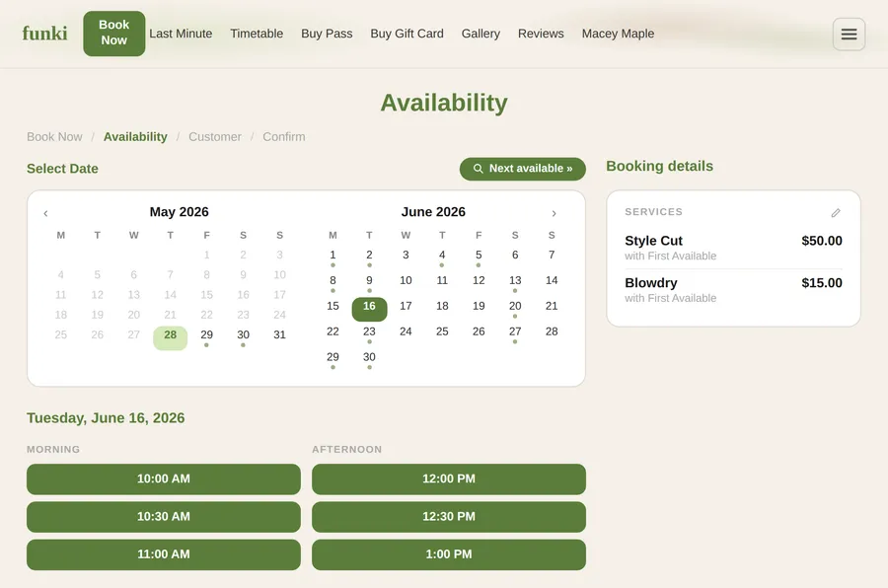
Task: Click the Tuesday, June 16, 2026 heading
Action: (x=106, y=418)
